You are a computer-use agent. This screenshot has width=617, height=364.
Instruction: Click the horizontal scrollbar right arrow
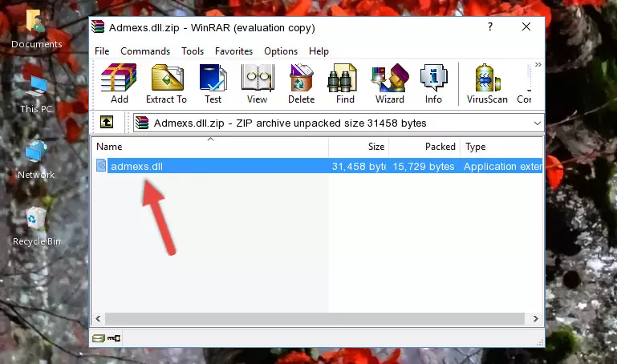(x=535, y=318)
